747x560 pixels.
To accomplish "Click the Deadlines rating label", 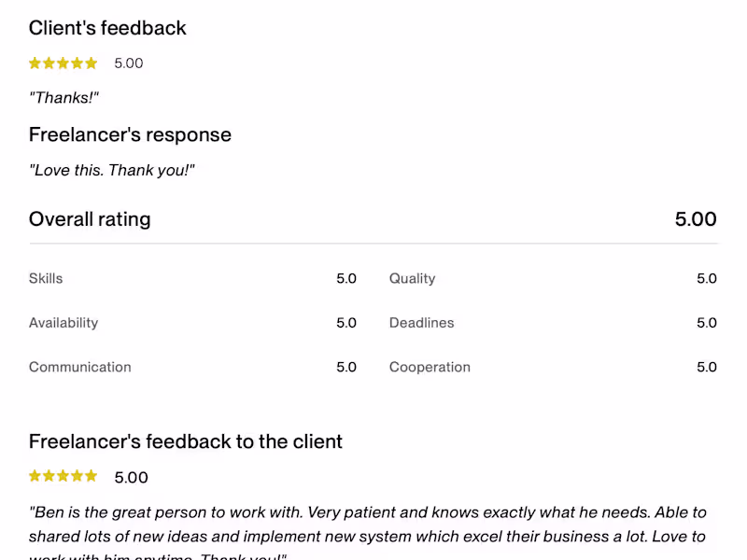I will click(421, 323).
